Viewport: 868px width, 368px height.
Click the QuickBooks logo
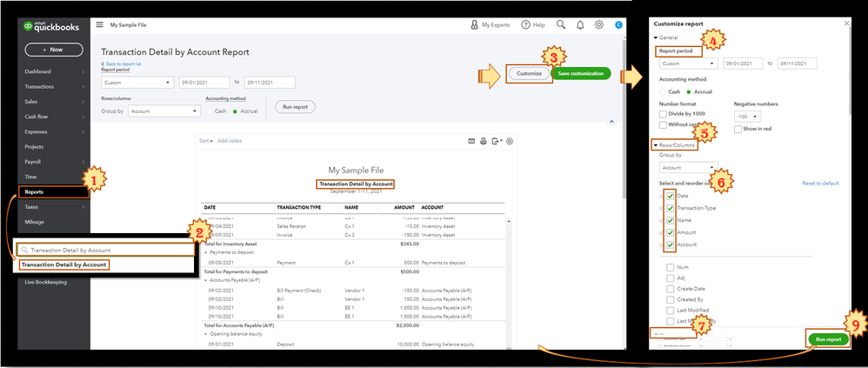coord(51,27)
